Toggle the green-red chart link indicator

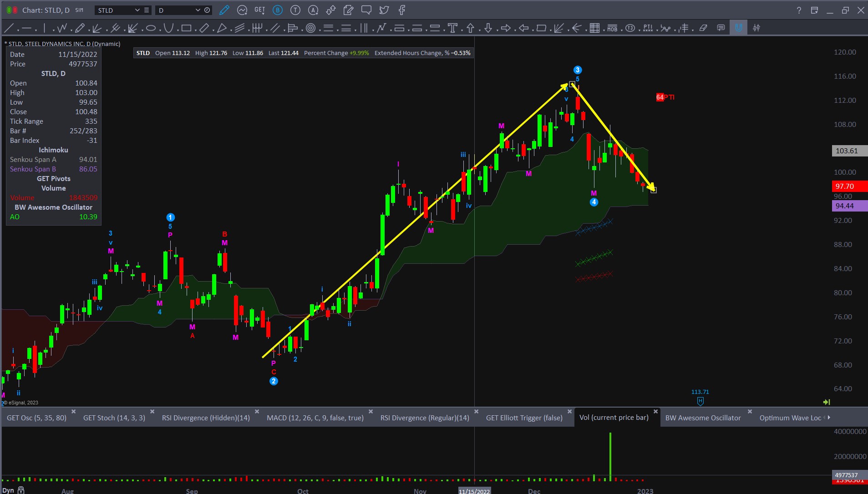[12, 10]
